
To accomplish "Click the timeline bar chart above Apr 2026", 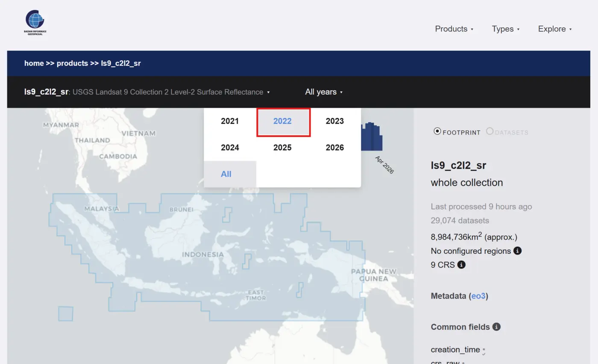I will point(372,137).
